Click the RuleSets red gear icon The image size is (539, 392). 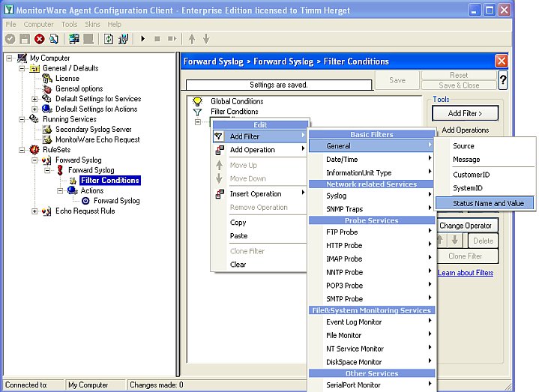pyautogui.click(x=34, y=150)
